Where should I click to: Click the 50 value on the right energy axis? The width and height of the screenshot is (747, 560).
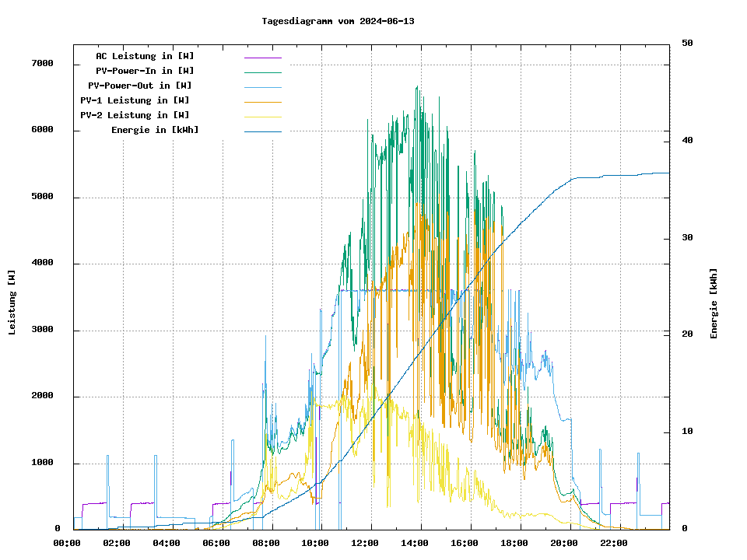pyautogui.click(x=687, y=44)
